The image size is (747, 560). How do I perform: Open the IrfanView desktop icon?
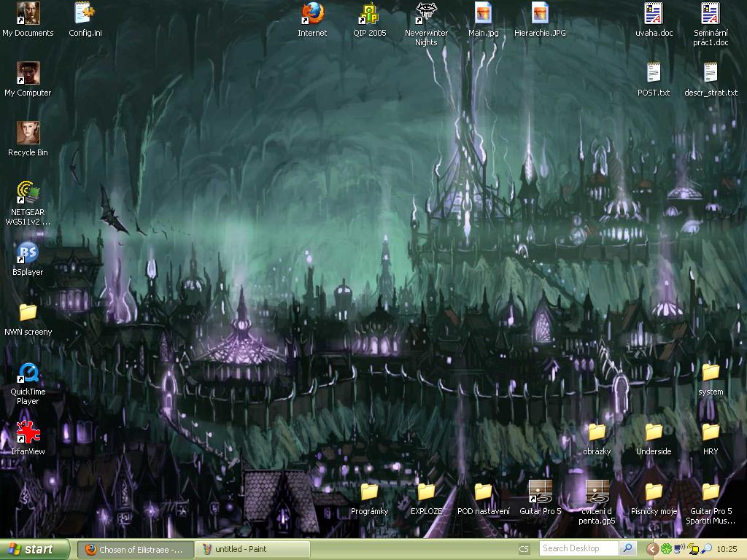(28, 433)
